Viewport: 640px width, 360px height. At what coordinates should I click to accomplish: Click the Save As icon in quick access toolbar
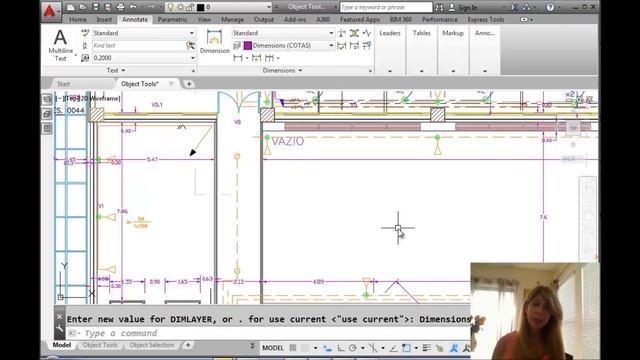click(108, 7)
